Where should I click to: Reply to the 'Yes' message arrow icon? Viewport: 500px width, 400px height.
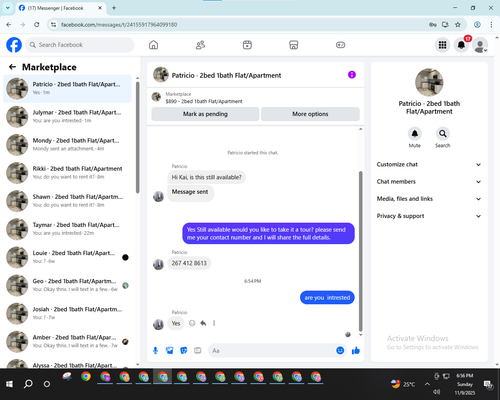pos(203,323)
